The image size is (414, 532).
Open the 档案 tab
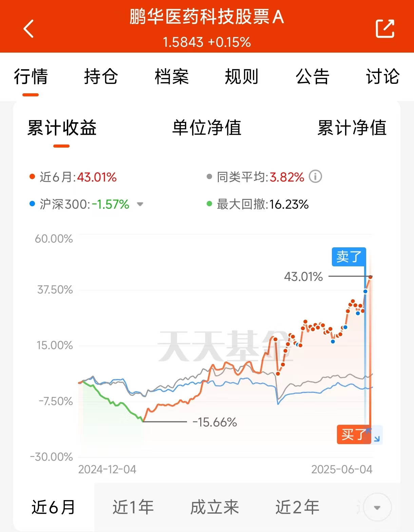172,76
